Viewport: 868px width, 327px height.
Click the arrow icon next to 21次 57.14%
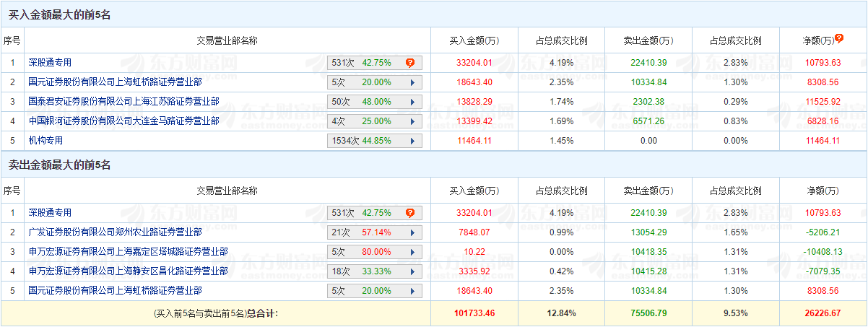click(412, 232)
